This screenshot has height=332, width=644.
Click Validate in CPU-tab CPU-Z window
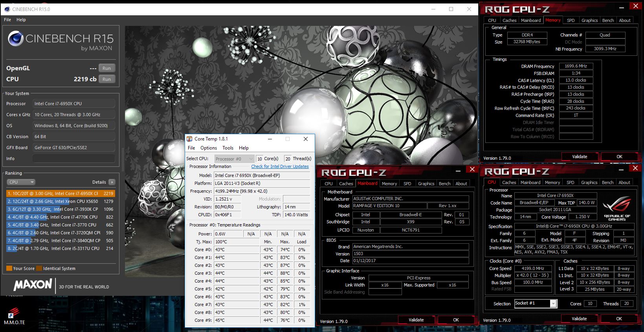(579, 319)
